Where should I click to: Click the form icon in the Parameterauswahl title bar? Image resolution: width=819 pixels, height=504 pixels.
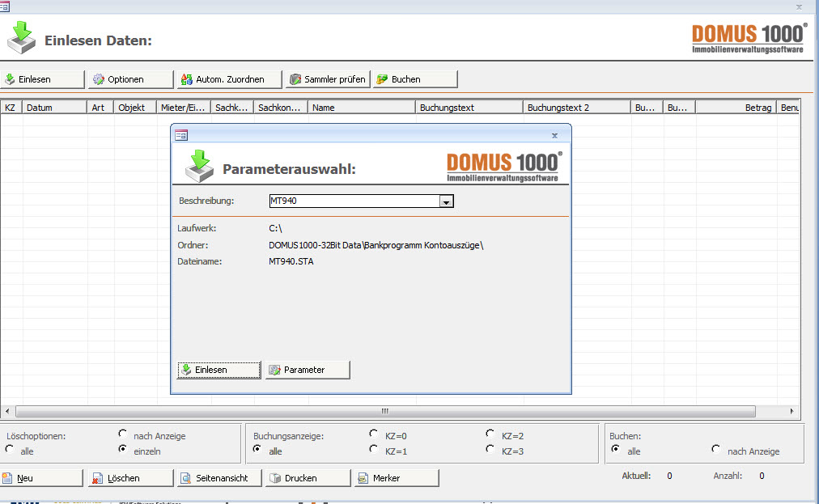point(181,135)
